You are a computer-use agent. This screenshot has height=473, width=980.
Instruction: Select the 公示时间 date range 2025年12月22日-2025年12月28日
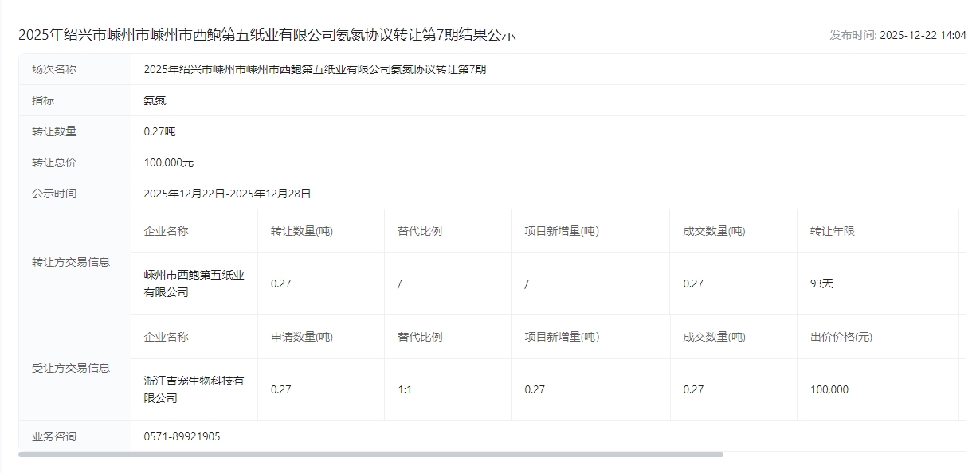227,193
